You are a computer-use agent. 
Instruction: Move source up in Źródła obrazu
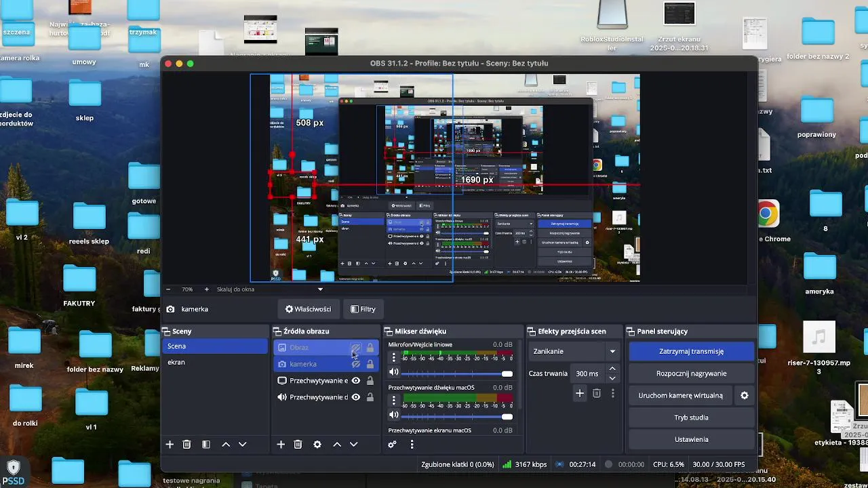pos(337,445)
